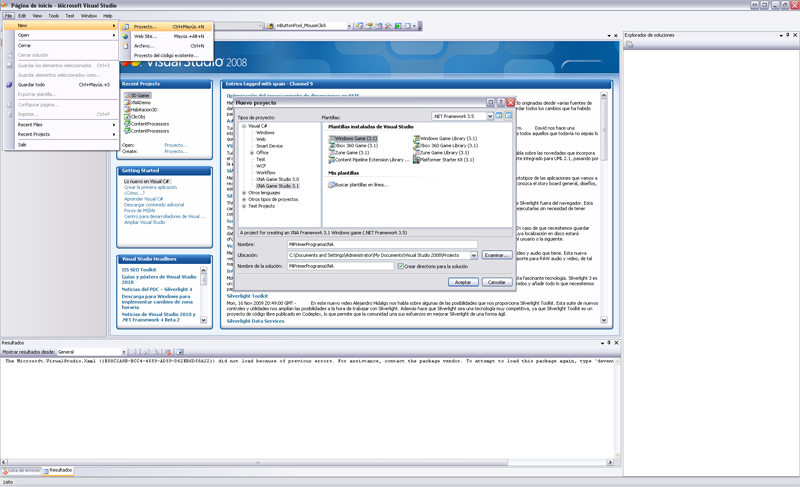Open Recent Projects submenu

point(61,134)
